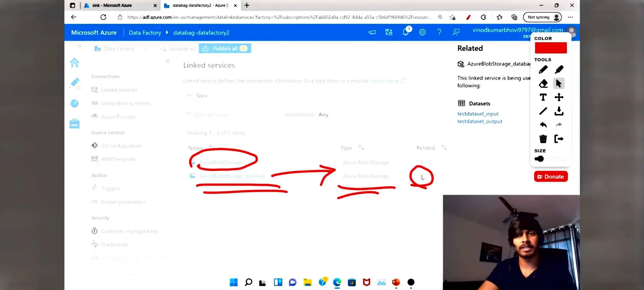Open AzureBlobStorage_databag linked service row

[232, 176]
